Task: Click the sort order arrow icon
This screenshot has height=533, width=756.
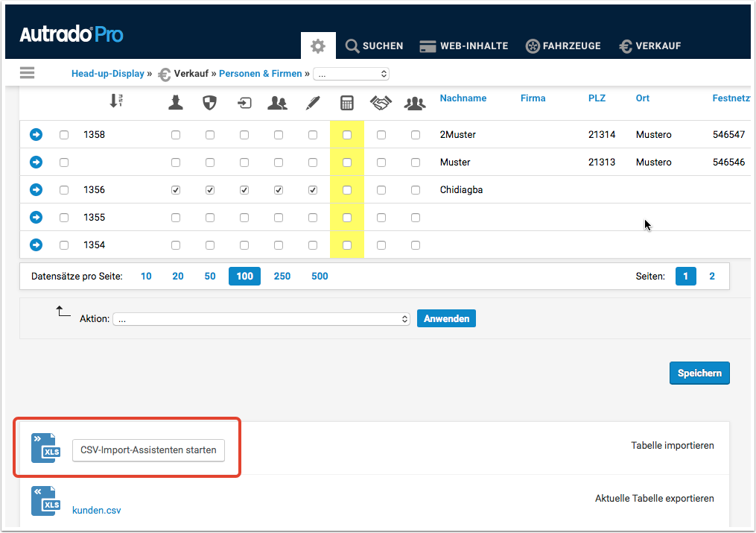Action: (115, 101)
